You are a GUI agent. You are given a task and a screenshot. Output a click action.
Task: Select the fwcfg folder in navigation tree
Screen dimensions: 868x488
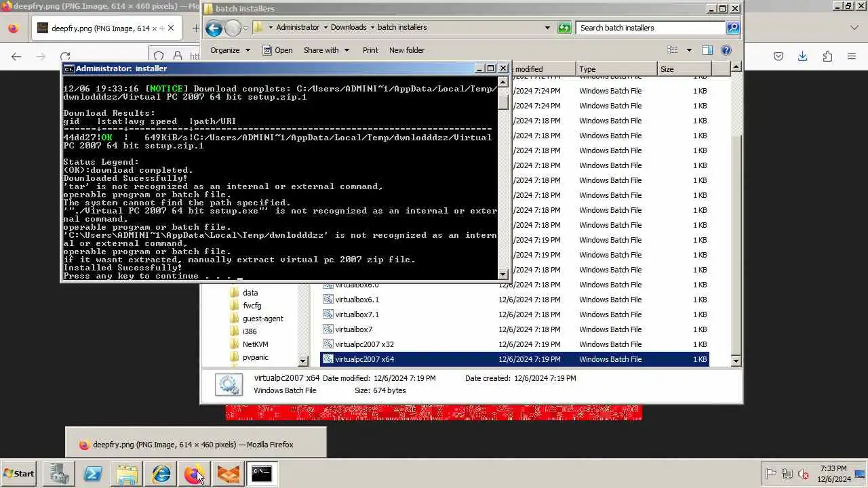pyautogui.click(x=252, y=306)
